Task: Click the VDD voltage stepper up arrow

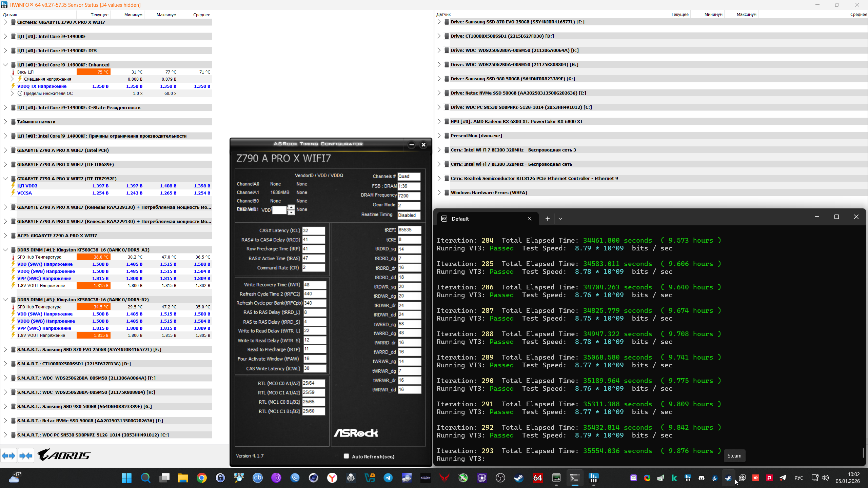Action: coord(291,207)
